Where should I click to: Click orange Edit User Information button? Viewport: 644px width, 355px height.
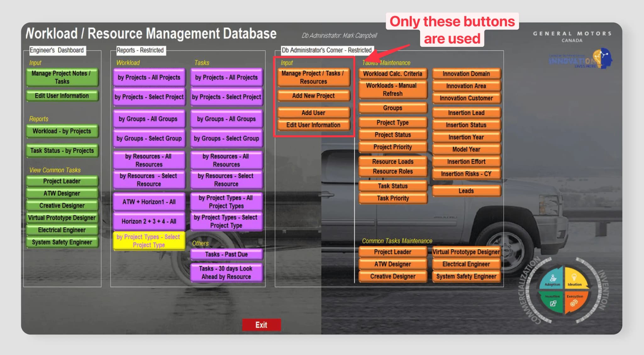[x=314, y=125]
